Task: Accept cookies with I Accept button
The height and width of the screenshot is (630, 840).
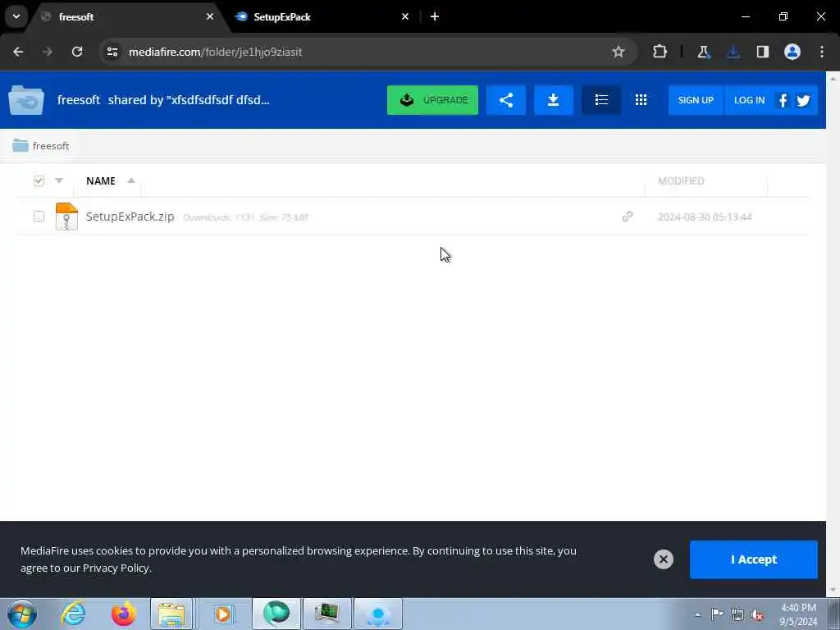Action: (753, 559)
